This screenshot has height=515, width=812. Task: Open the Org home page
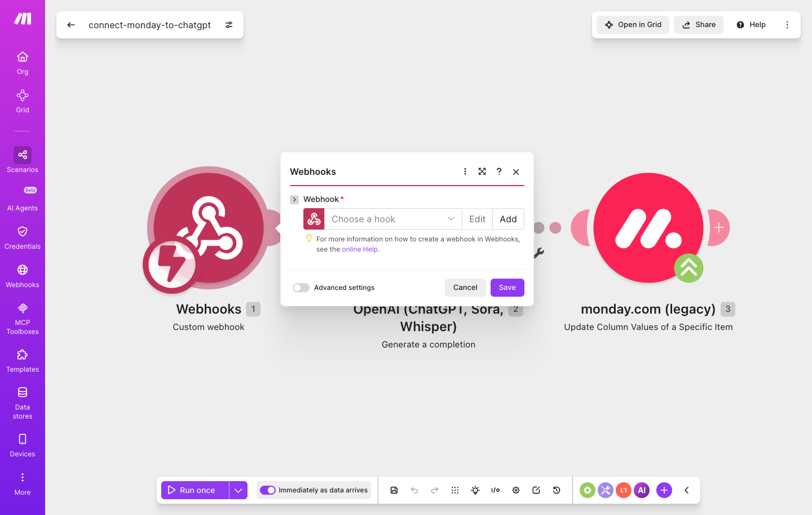point(23,63)
